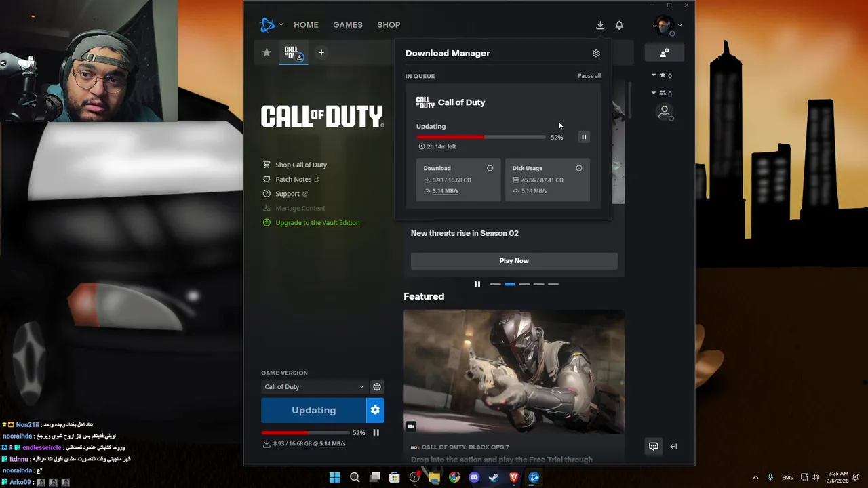Image resolution: width=868 pixels, height=488 pixels.
Task: Toggle microphone in system tray
Action: (770, 477)
